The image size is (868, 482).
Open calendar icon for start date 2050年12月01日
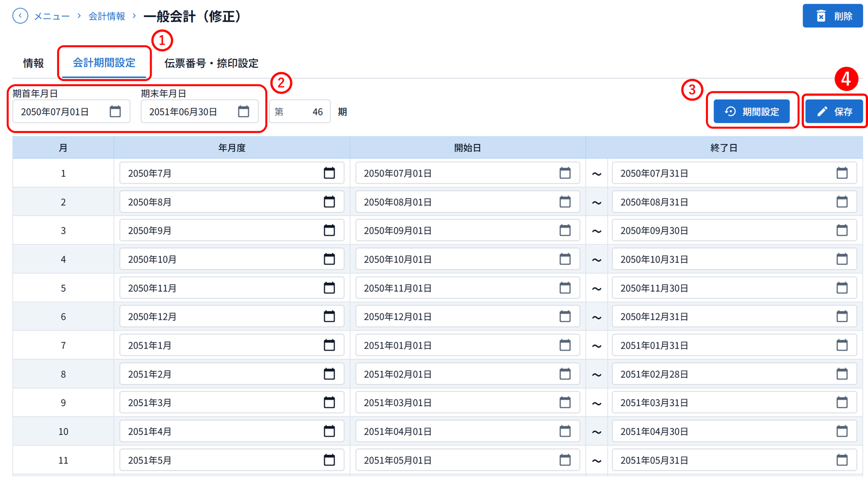[x=565, y=316]
